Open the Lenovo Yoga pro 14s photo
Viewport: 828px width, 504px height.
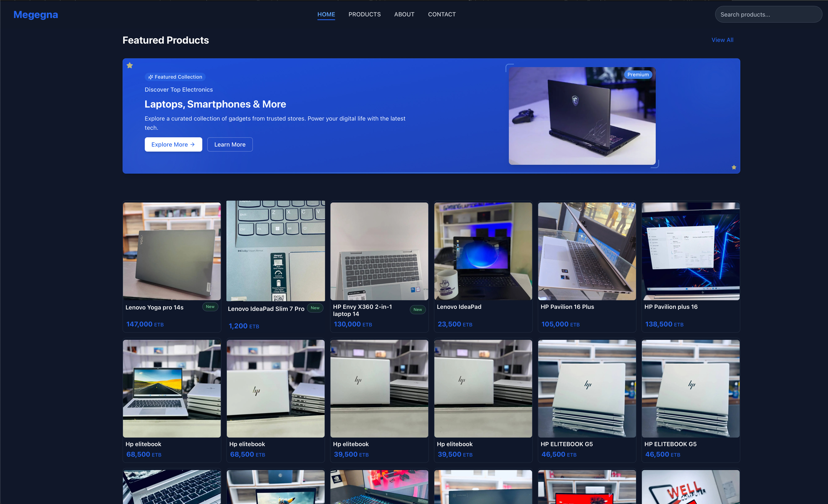tap(172, 251)
